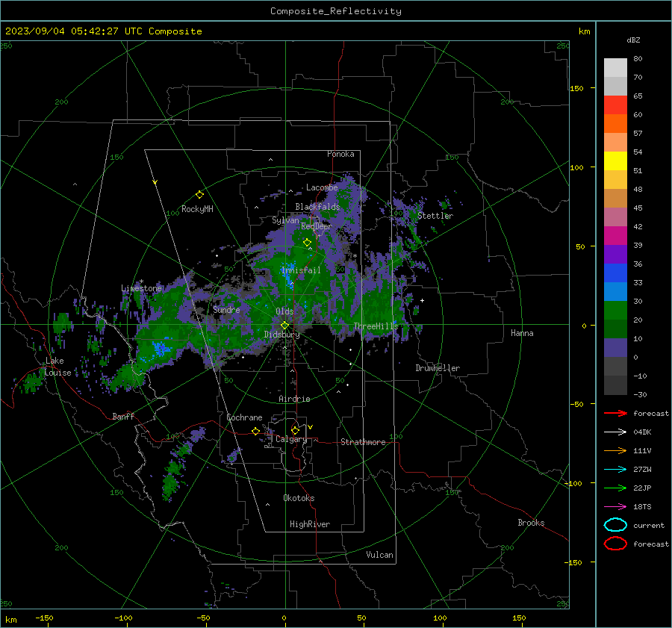Click the white 04DK arrow icon
672x628 pixels.
tap(615, 432)
